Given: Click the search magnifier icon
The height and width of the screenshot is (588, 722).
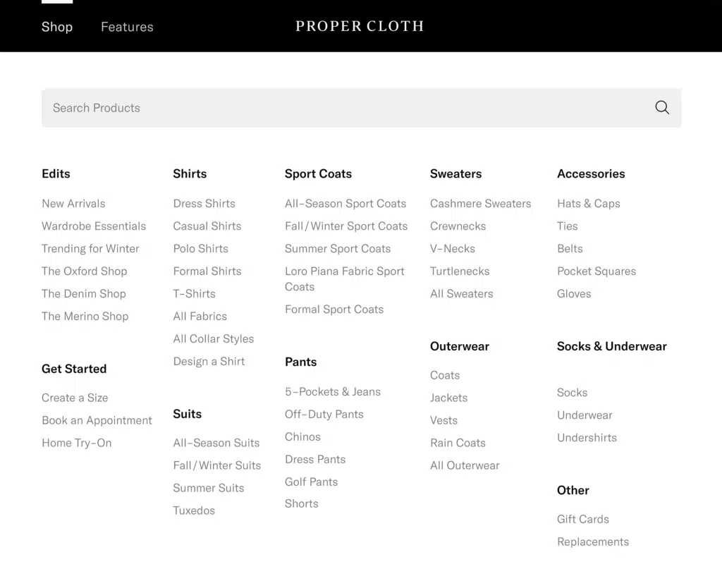Looking at the screenshot, I should (x=661, y=107).
